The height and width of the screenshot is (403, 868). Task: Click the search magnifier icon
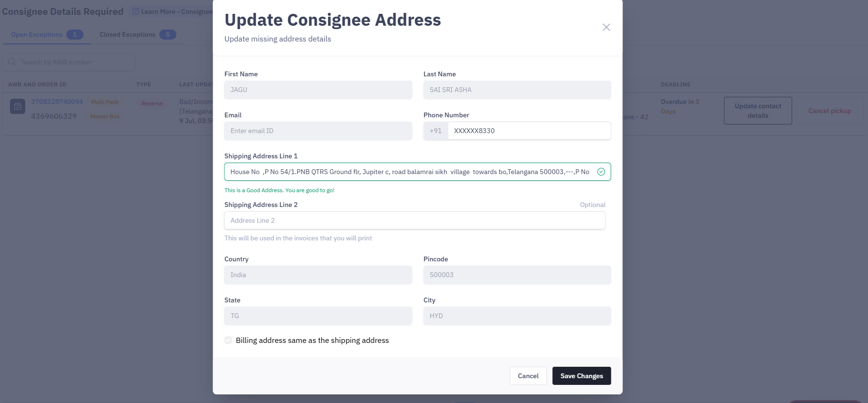pos(12,62)
